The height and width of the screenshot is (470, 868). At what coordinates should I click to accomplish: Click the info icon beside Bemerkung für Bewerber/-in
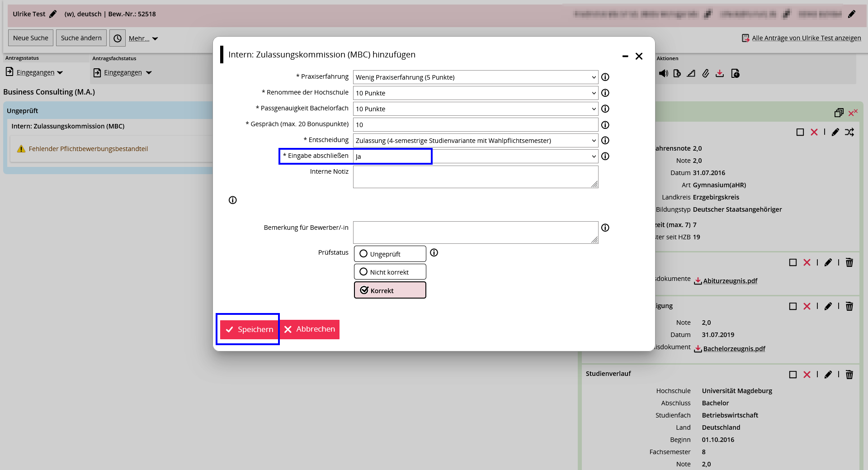(605, 228)
